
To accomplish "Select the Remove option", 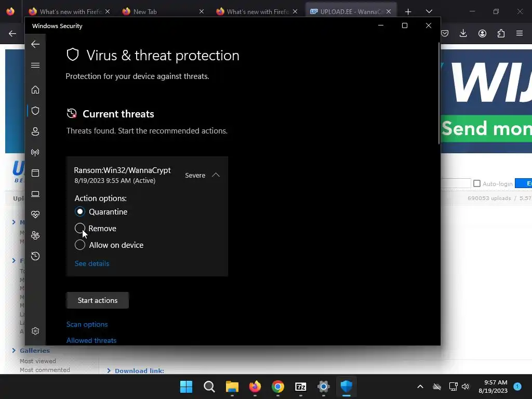I will point(80,229).
